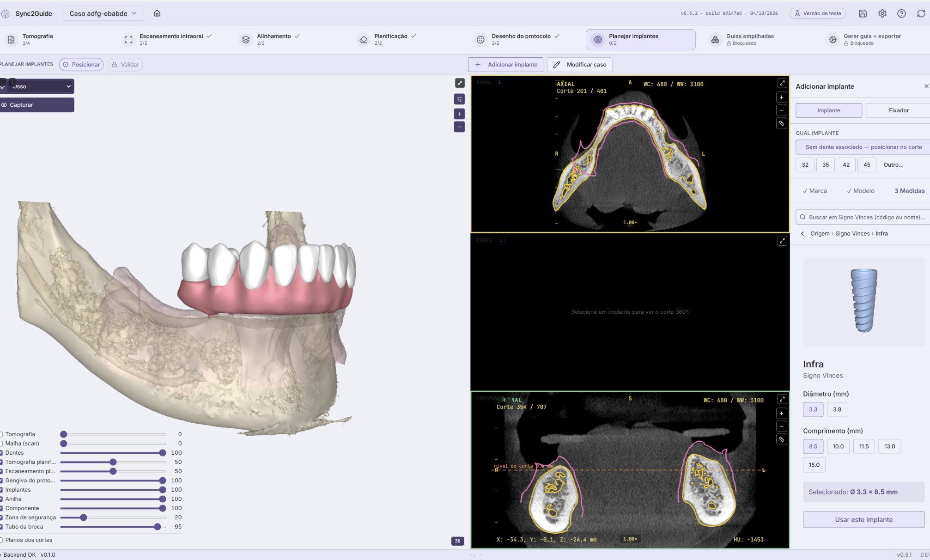Switch to the Fixador tab

point(899,110)
